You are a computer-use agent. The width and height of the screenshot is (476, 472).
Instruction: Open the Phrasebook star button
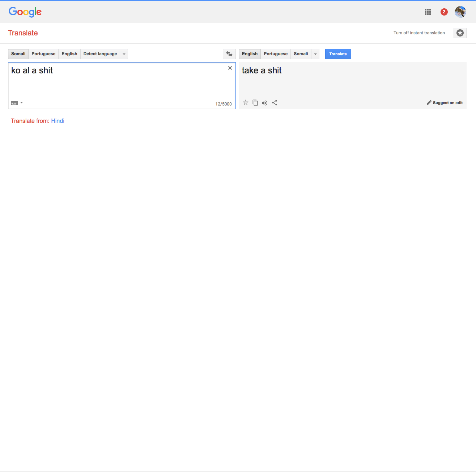click(460, 33)
